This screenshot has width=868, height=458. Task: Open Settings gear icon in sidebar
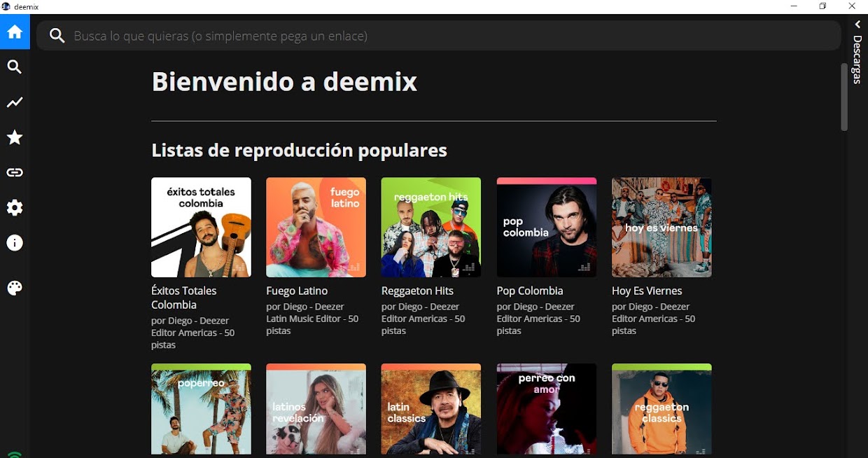15,208
